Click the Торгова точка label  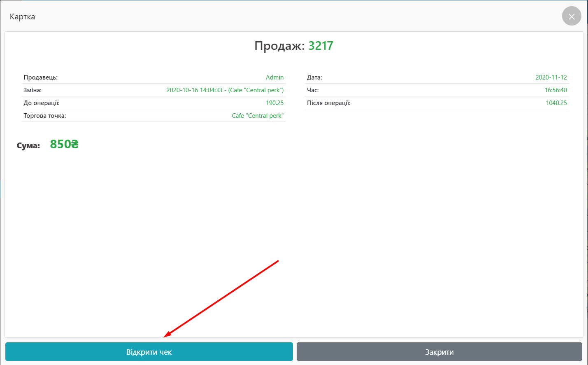[x=44, y=116]
